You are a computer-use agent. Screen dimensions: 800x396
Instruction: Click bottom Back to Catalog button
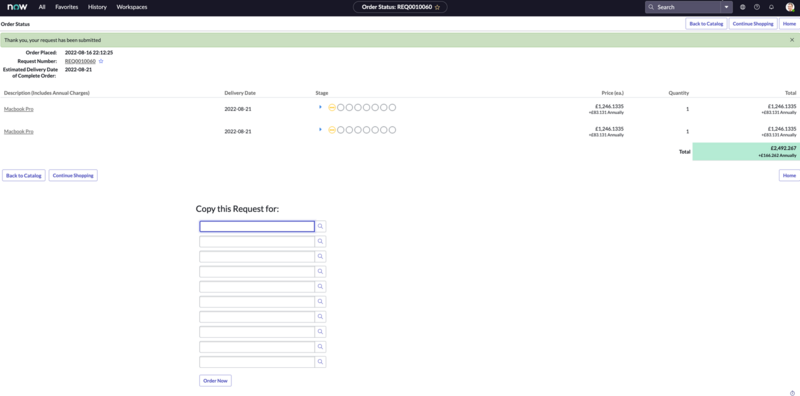click(23, 176)
